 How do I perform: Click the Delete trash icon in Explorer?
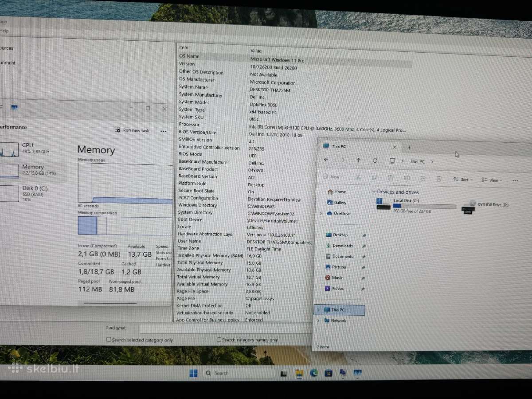click(439, 179)
